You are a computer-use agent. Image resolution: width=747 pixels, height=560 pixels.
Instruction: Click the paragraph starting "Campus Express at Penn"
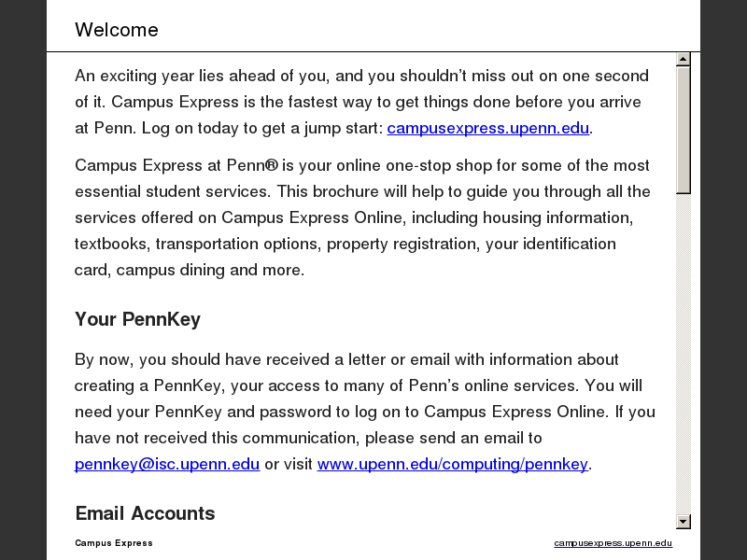pos(362,217)
